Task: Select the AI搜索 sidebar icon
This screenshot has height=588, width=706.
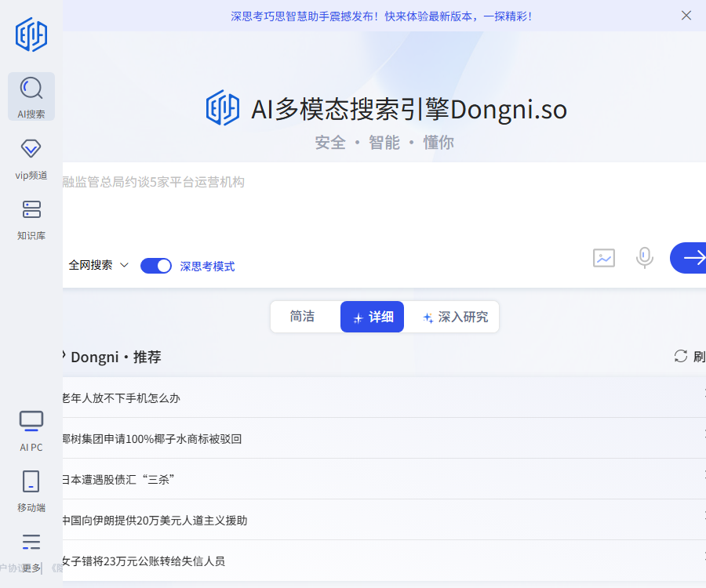Action: [x=31, y=96]
